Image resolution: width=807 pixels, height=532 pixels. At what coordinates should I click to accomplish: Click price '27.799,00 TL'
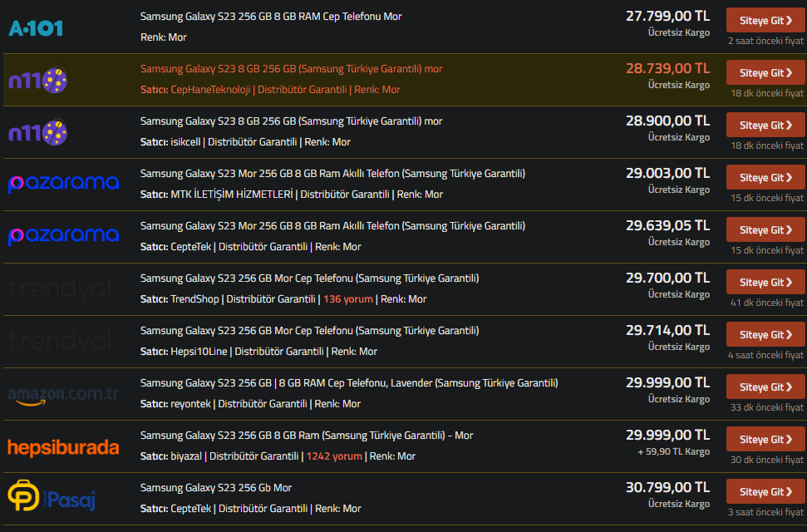(x=667, y=16)
